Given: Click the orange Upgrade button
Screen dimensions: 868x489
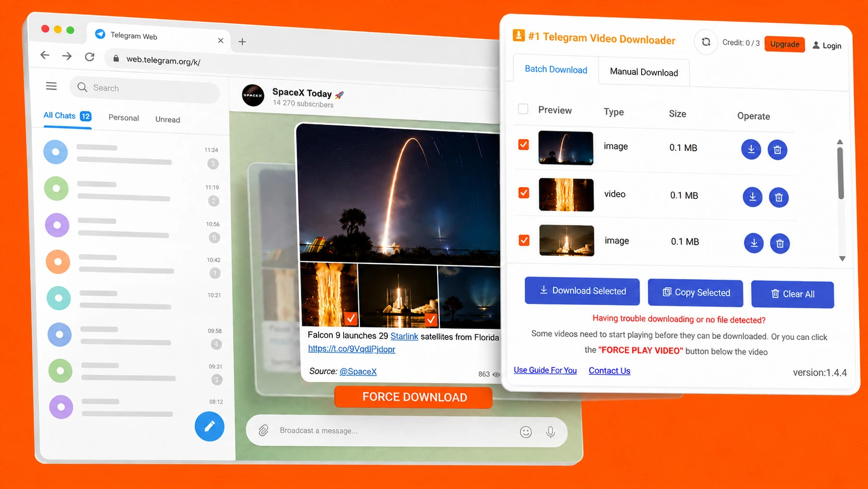Looking at the screenshot, I should 784,44.
